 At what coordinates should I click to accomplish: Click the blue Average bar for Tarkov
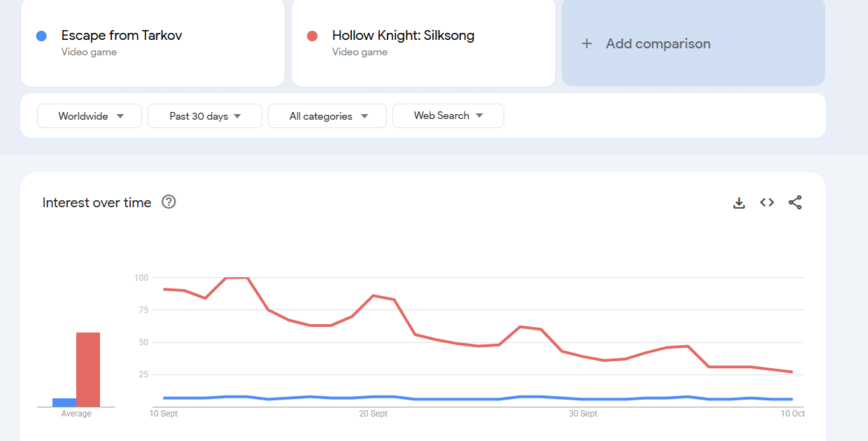pyautogui.click(x=64, y=402)
